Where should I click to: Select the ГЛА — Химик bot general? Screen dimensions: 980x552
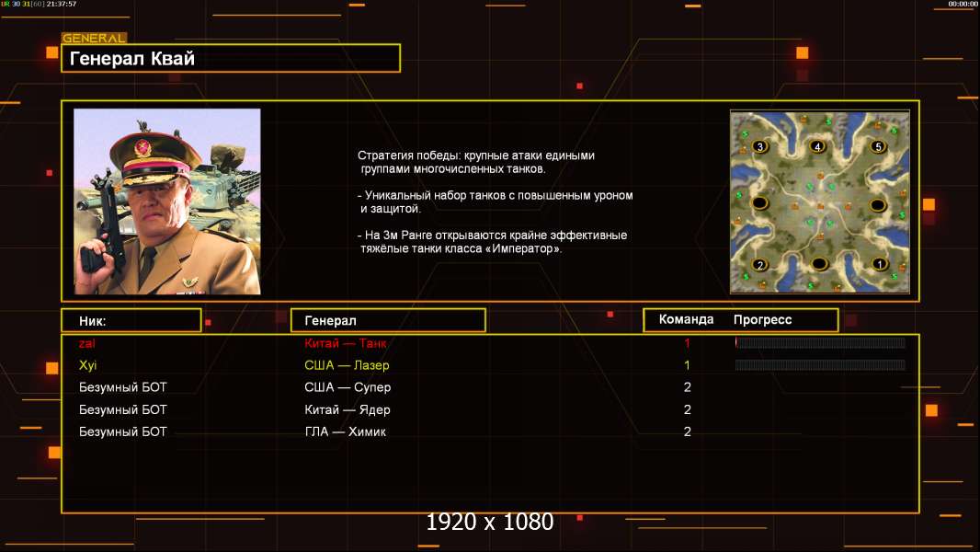point(345,431)
